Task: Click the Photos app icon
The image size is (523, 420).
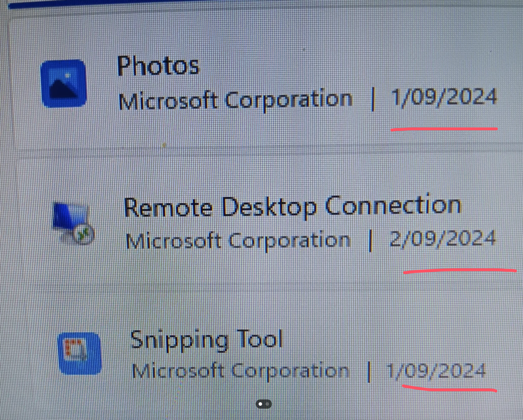Action: (63, 84)
